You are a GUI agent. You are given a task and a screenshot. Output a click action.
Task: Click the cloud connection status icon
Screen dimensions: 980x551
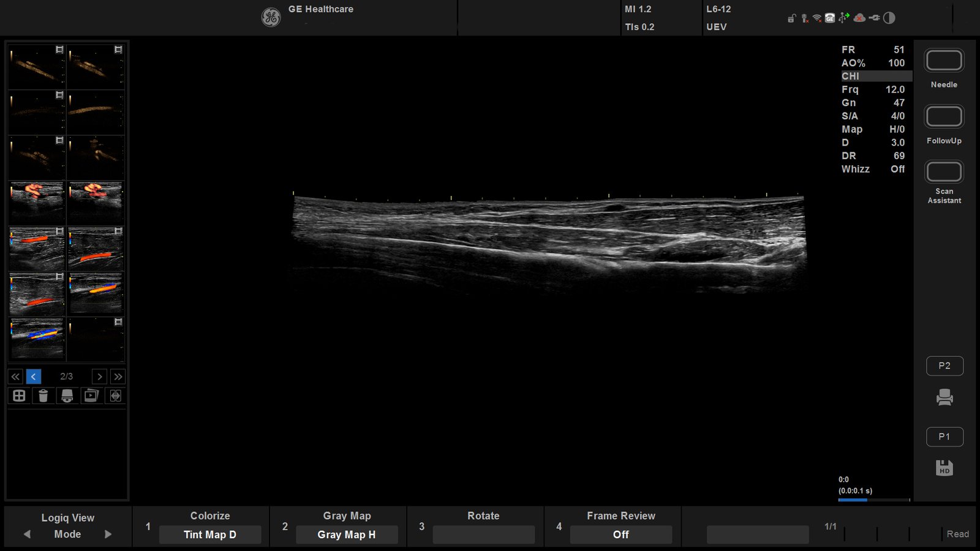coord(859,18)
